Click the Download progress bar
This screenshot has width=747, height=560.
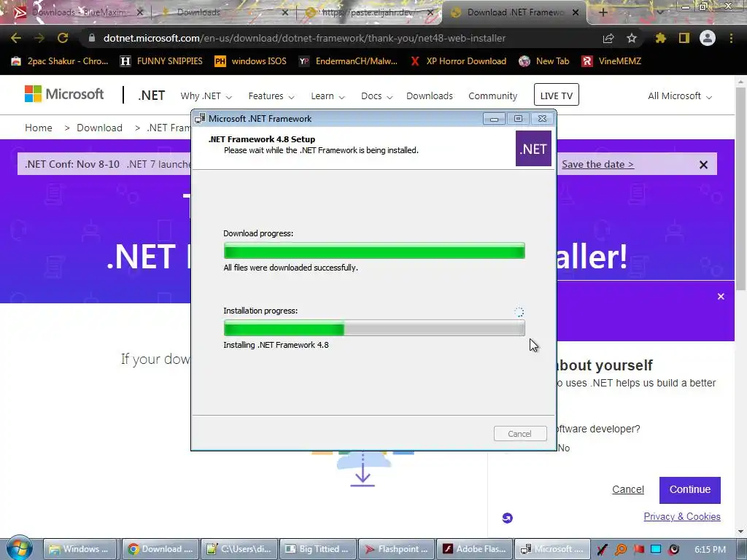point(374,251)
